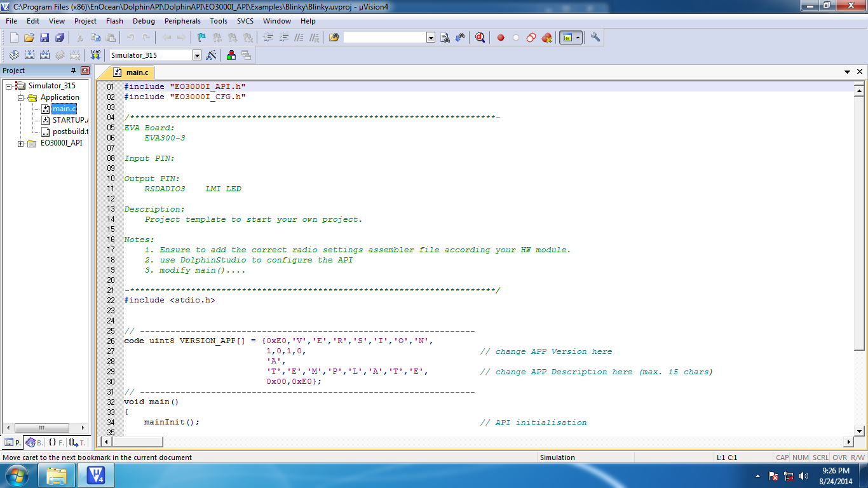Image resolution: width=868 pixels, height=488 pixels.
Task: Open the Flash menu
Action: (114, 21)
